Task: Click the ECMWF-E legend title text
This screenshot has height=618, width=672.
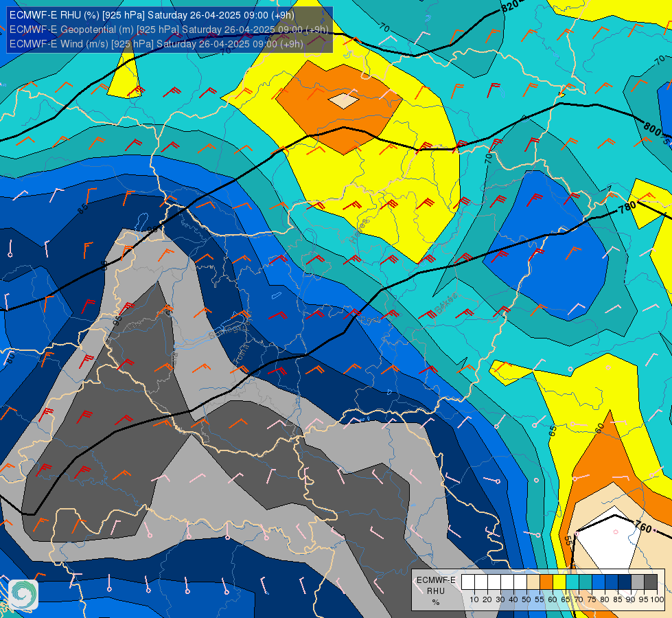Action: tap(436, 580)
